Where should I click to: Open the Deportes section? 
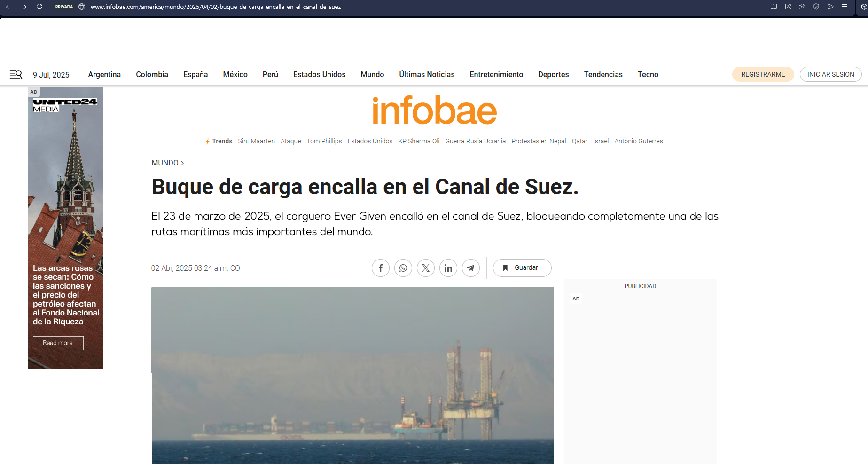click(x=553, y=74)
